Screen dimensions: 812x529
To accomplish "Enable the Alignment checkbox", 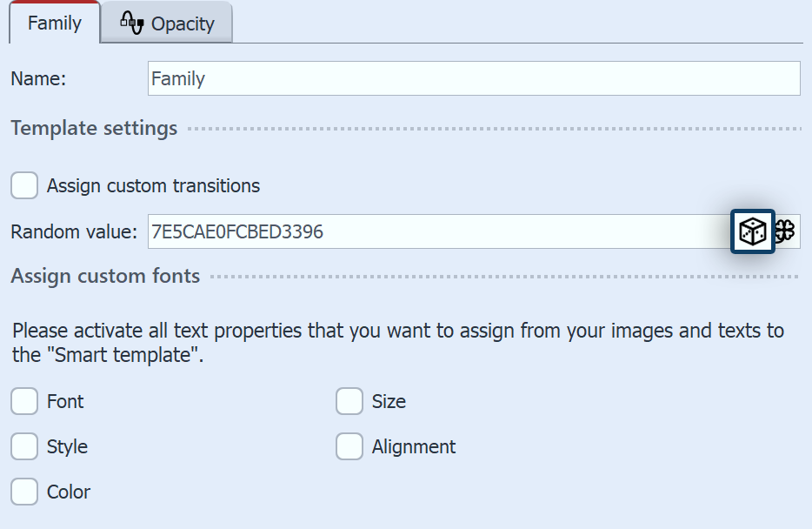I will [x=349, y=446].
